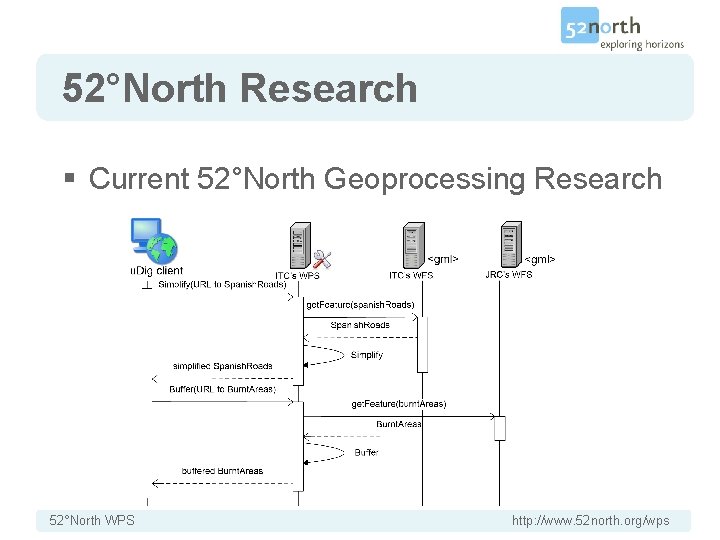Click the Simplify(URL to SpanishRoads) message label

222,285
